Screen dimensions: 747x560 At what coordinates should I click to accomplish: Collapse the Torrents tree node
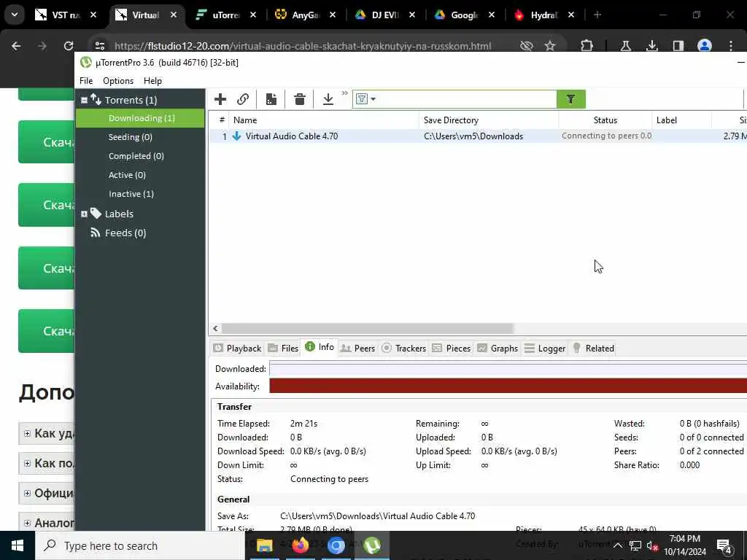point(85,100)
